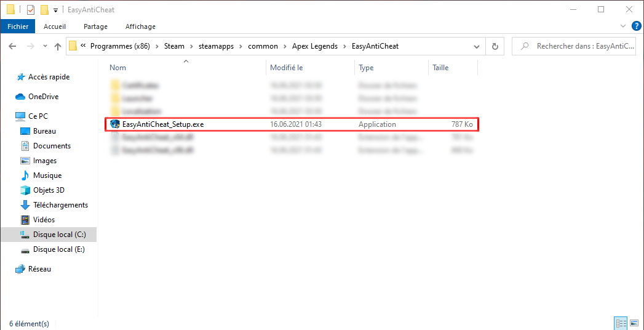This screenshot has width=644, height=330.
Task: Click the EasyAntiCheat_Setup.exe application icon
Action: click(x=115, y=124)
